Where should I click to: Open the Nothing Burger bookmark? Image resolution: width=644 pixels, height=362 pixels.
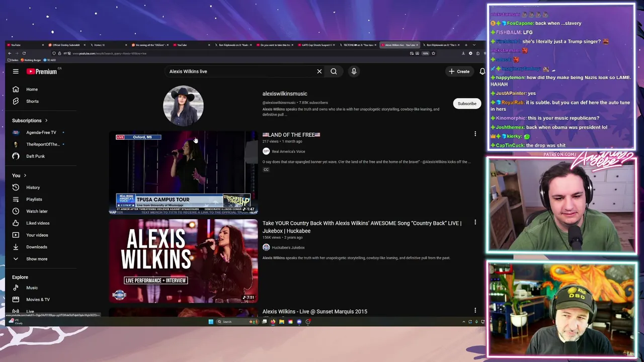(x=31, y=60)
